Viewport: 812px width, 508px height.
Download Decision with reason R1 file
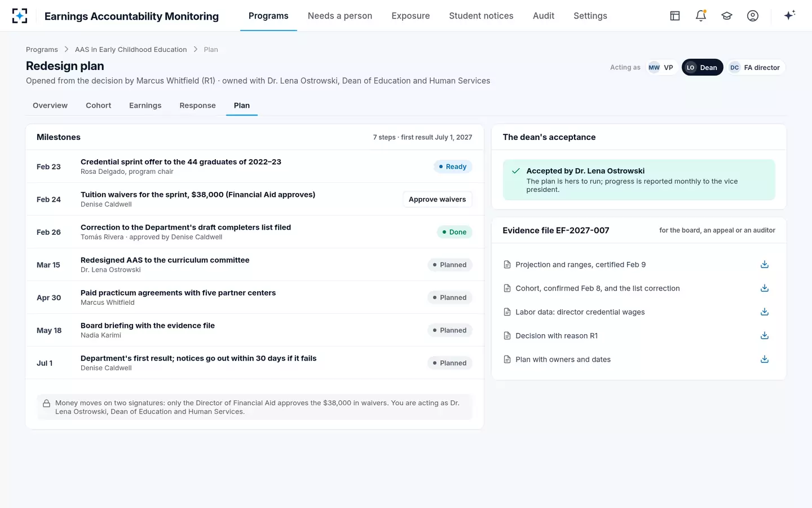pyautogui.click(x=765, y=336)
